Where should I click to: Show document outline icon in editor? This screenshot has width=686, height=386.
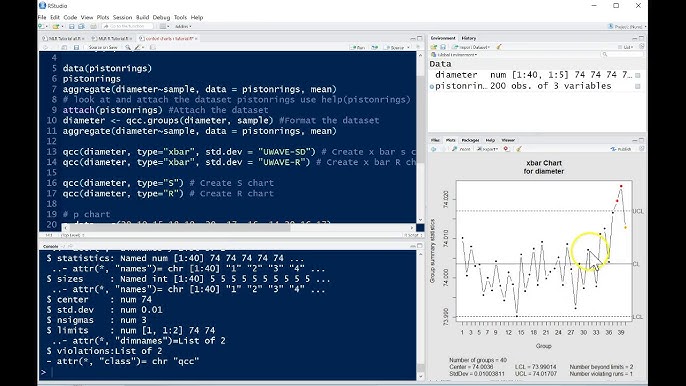(x=418, y=47)
